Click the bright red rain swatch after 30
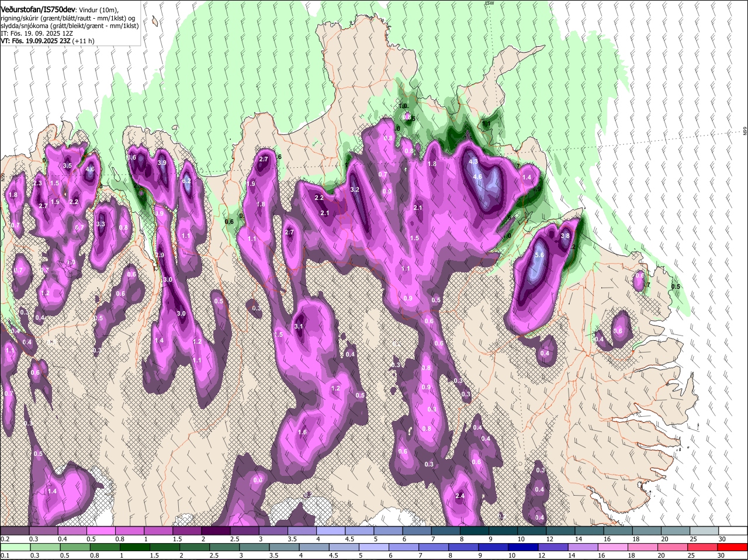Image resolution: width=748 pixels, height=560 pixels. click(x=733, y=547)
